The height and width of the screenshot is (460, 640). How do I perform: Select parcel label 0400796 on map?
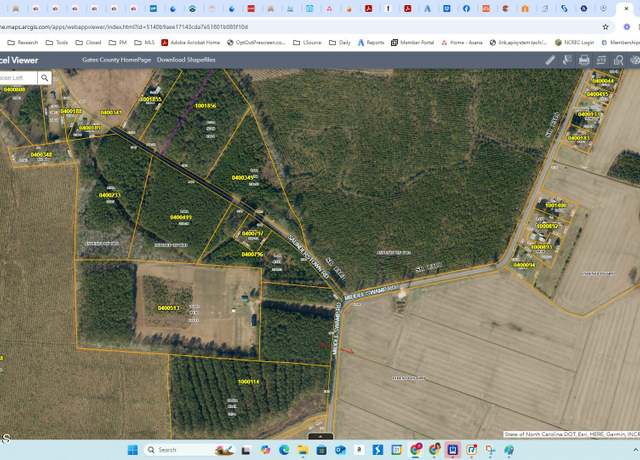(252, 254)
